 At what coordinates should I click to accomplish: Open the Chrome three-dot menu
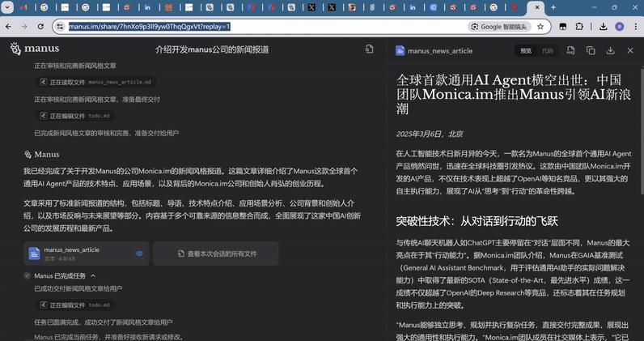635,27
